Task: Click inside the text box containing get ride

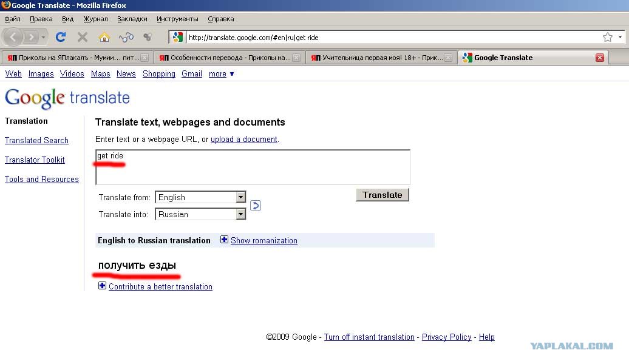Action: coord(253,167)
